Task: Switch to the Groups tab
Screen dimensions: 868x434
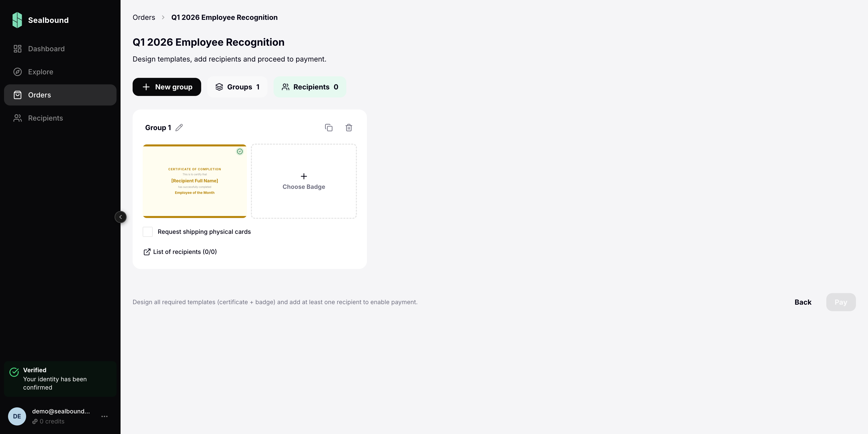Action: pos(237,87)
